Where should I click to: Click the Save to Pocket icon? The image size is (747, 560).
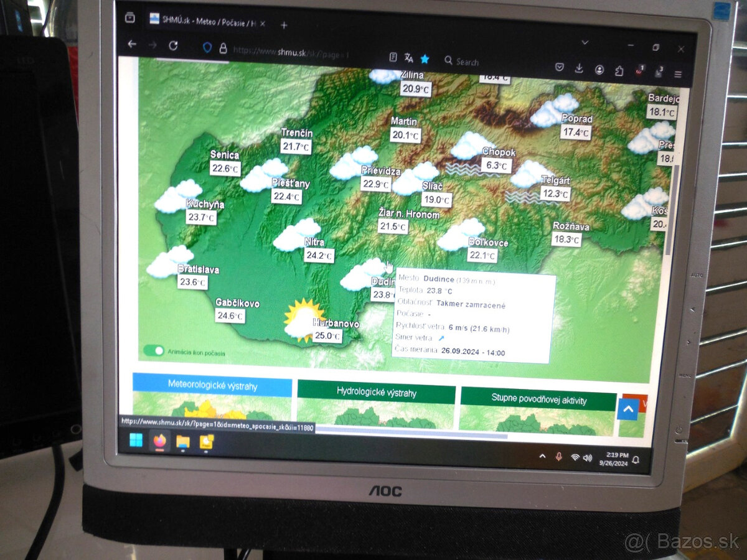coord(559,67)
